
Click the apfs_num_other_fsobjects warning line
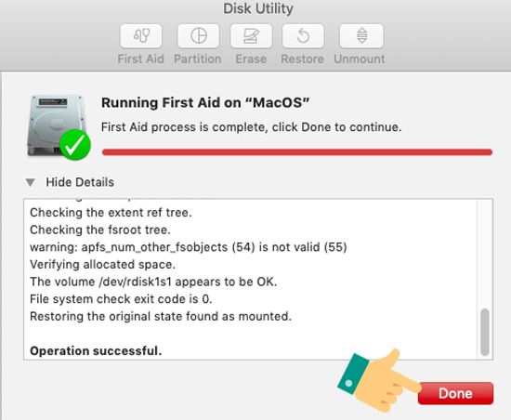tap(189, 247)
